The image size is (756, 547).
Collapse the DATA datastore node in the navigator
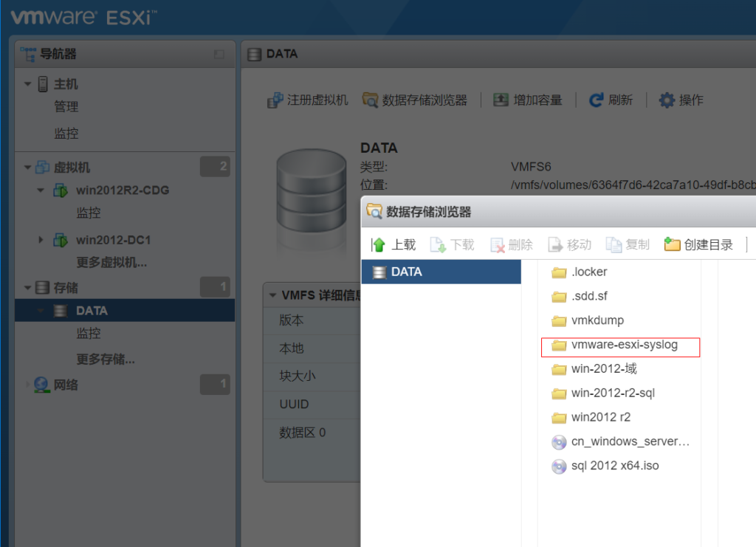41,310
